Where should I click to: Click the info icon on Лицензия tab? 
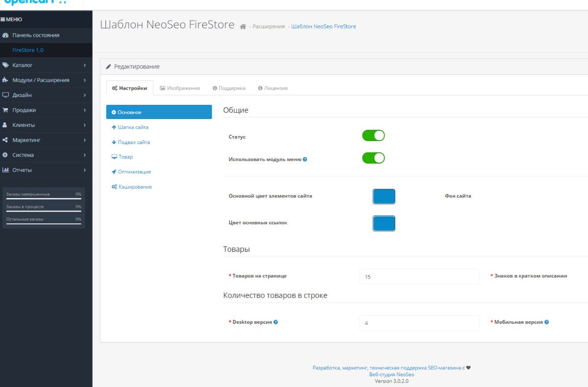click(x=260, y=88)
